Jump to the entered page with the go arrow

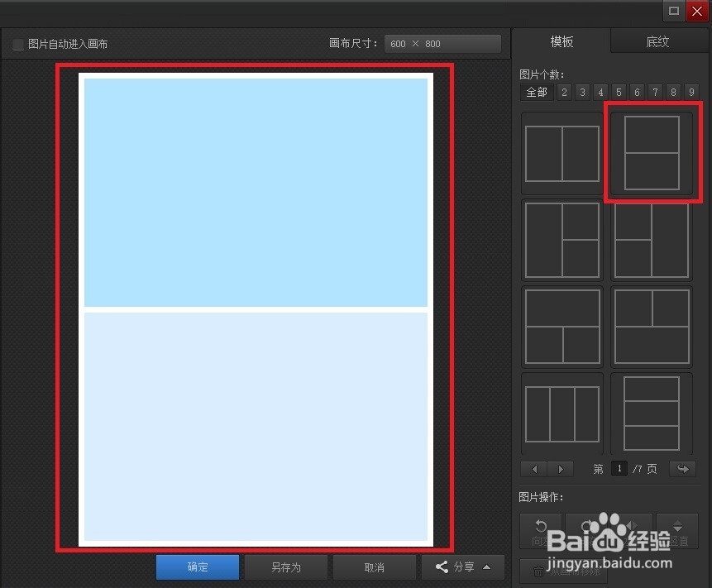point(682,469)
